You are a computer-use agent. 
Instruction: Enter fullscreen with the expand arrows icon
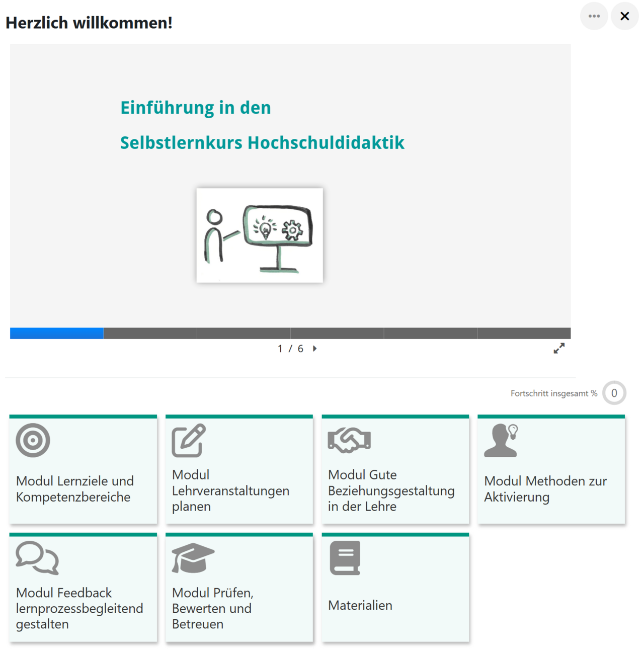[559, 348]
